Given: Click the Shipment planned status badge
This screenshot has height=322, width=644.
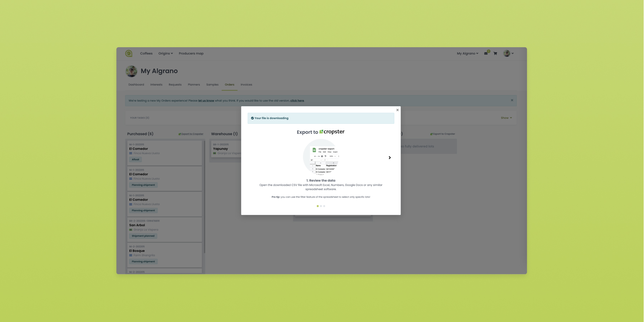Looking at the screenshot, I should coord(143,236).
